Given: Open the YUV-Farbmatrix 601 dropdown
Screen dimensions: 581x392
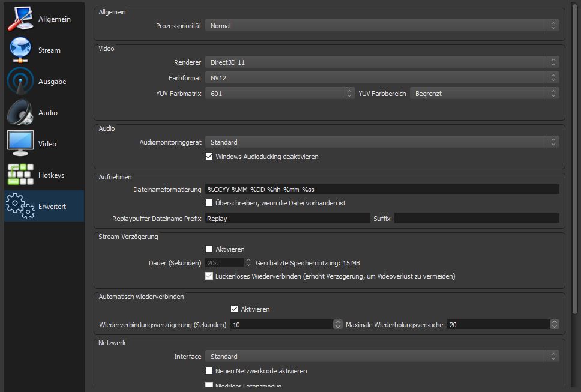Looking at the screenshot, I should [280, 94].
